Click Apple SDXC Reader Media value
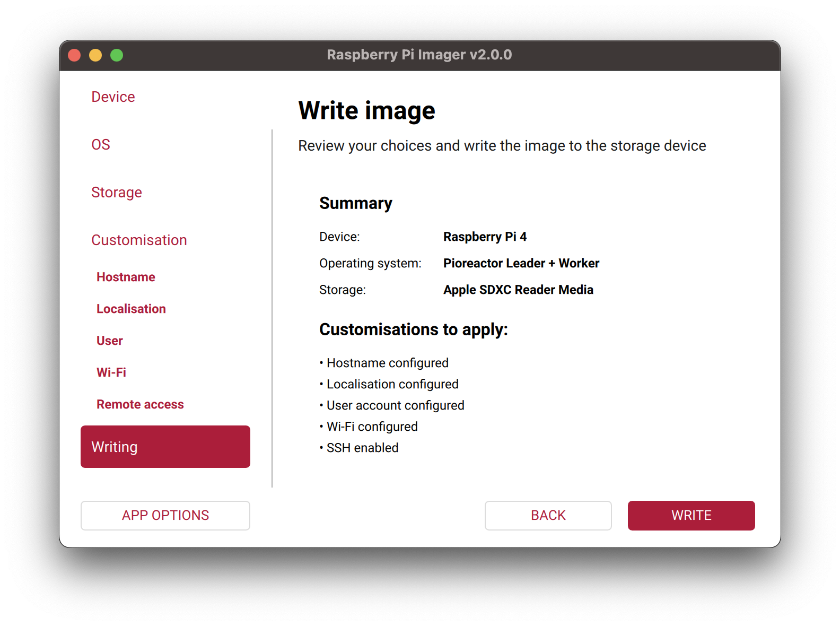Image resolution: width=840 pixels, height=626 pixels. pos(518,290)
